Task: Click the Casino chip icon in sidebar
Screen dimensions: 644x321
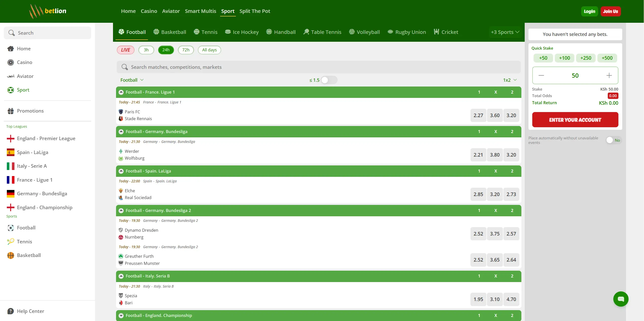Action: [11, 62]
